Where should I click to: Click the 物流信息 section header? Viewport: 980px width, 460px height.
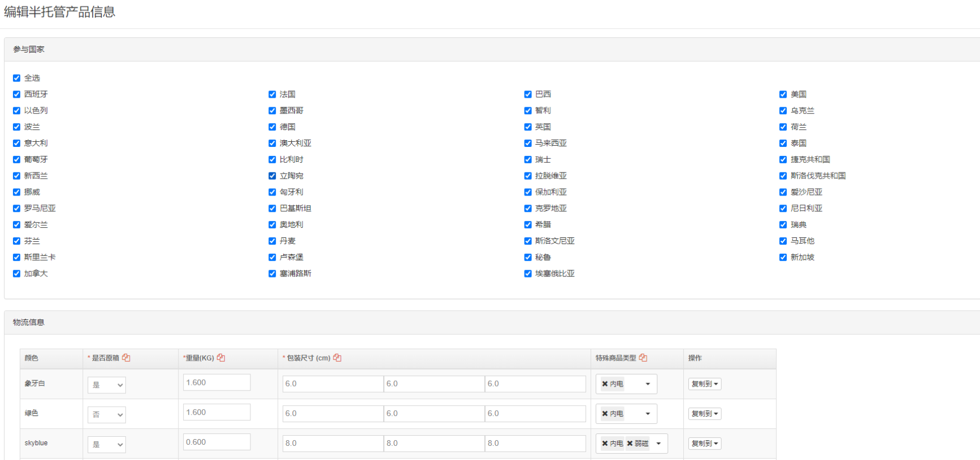coord(29,322)
